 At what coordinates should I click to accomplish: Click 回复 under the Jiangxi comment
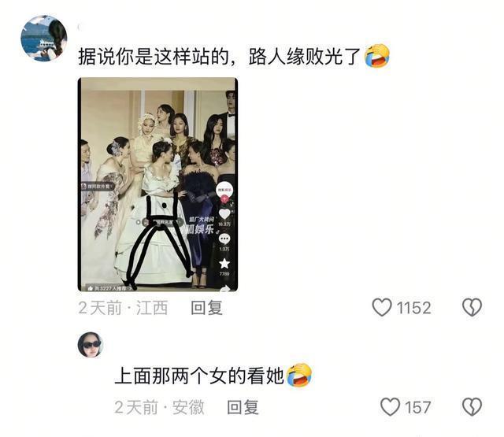coord(206,308)
